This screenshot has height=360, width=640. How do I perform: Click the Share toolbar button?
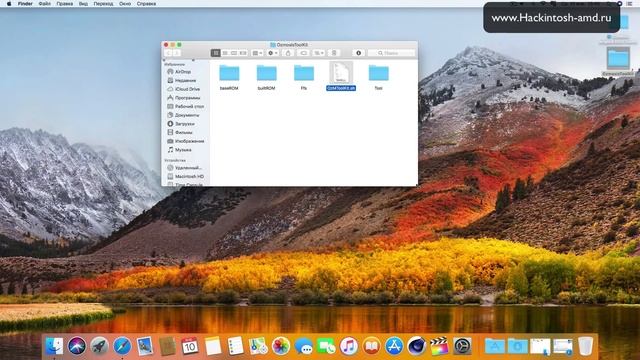pyautogui.click(x=288, y=53)
